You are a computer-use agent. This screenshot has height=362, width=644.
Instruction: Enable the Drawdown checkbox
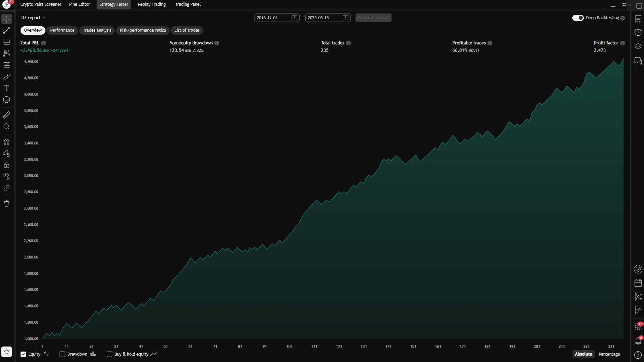tap(62, 354)
